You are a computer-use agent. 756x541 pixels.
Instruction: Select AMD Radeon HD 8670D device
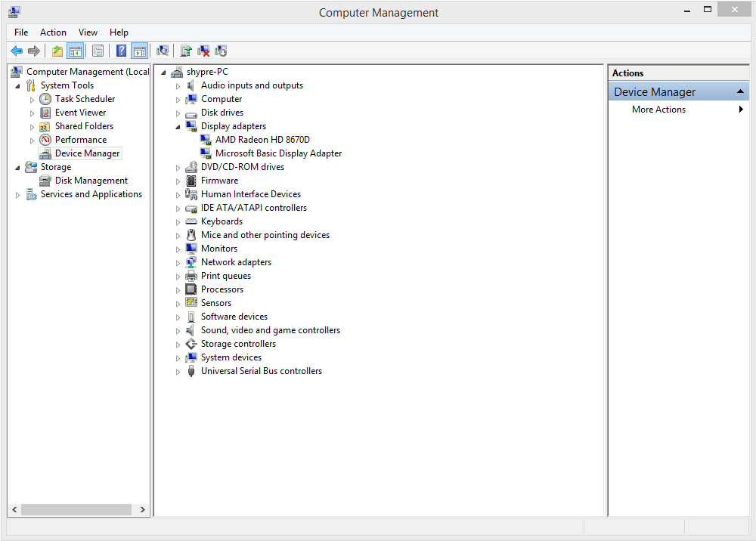click(262, 140)
